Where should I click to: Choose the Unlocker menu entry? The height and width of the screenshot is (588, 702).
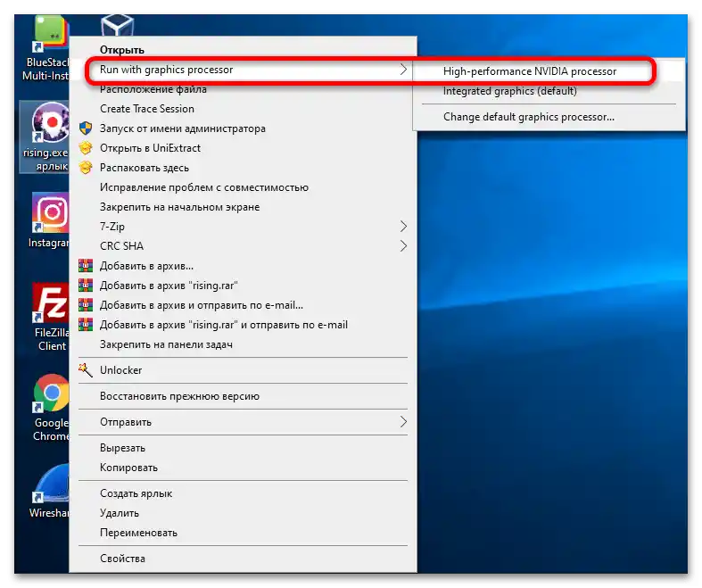point(244,370)
